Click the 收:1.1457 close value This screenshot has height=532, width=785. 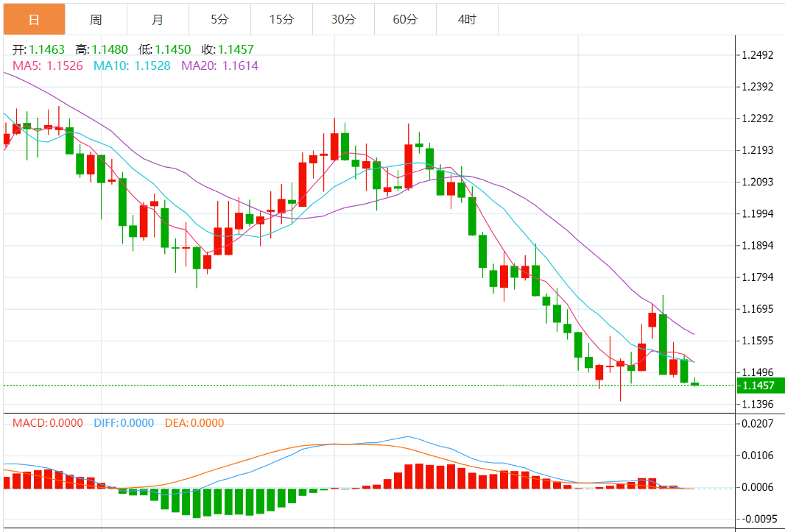(228, 49)
